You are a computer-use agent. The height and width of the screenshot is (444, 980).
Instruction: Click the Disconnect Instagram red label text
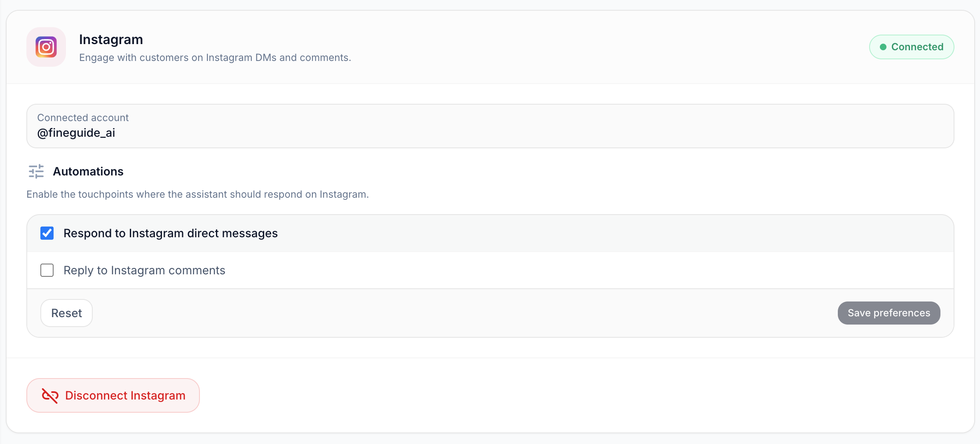(125, 395)
